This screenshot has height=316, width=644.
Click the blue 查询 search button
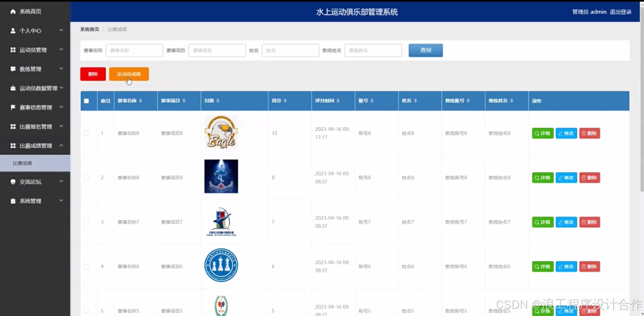pyautogui.click(x=426, y=50)
